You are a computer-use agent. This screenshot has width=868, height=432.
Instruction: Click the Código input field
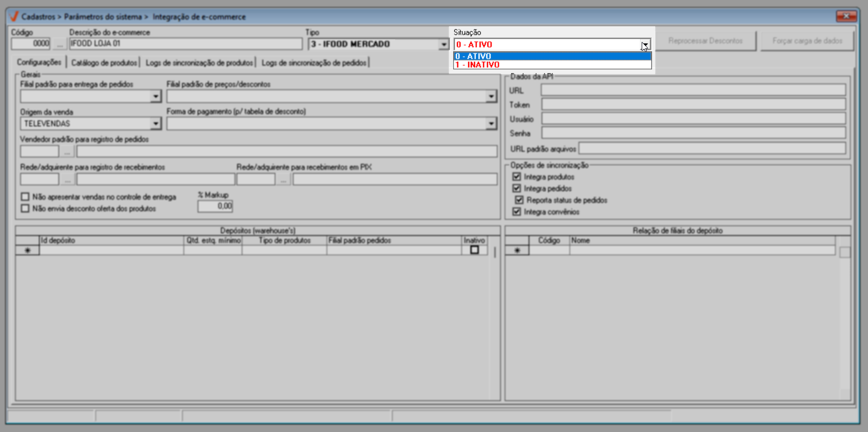31,44
